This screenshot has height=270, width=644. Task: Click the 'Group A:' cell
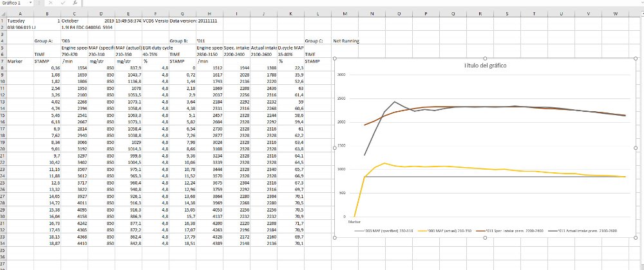43,40
